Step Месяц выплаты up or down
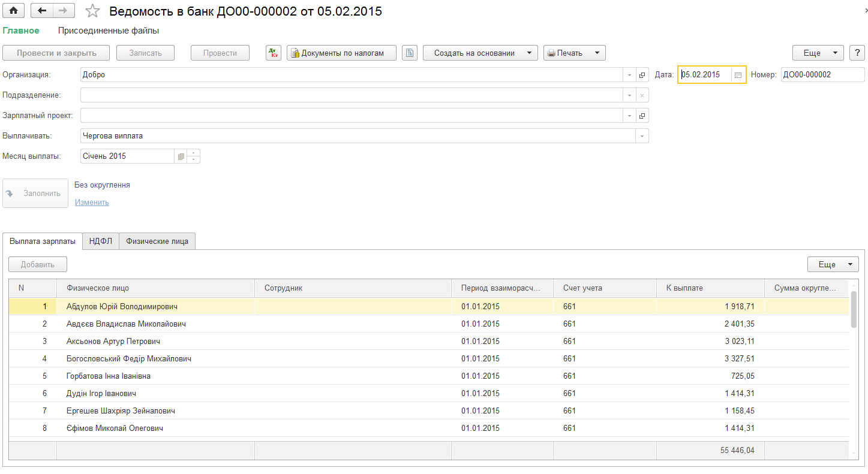868x474 pixels. click(x=194, y=156)
